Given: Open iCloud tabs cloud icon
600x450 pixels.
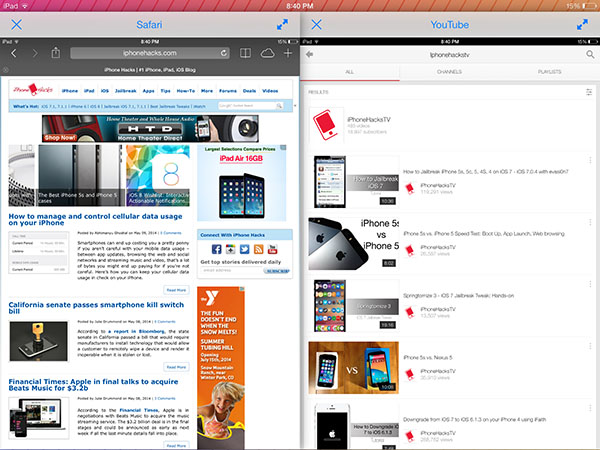Looking at the screenshot, I should (x=267, y=53).
